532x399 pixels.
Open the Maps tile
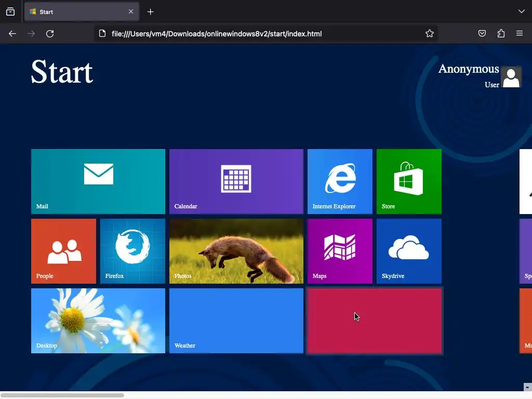tap(340, 251)
